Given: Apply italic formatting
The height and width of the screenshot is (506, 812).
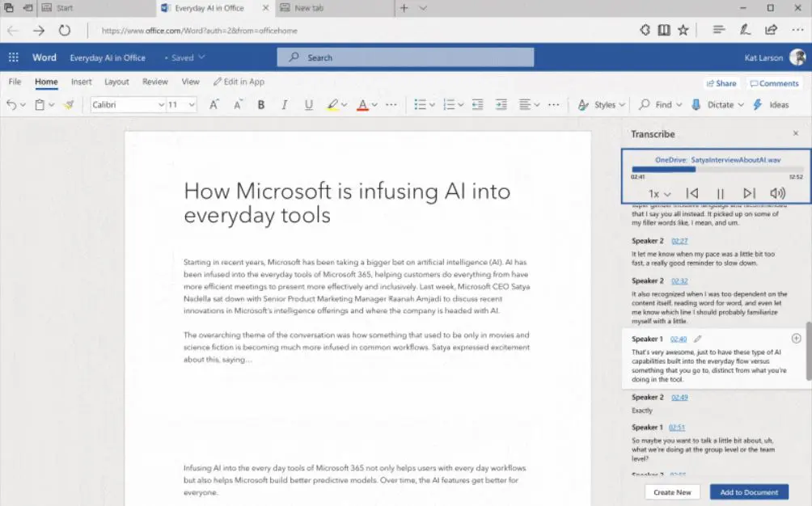Looking at the screenshot, I should (x=284, y=104).
